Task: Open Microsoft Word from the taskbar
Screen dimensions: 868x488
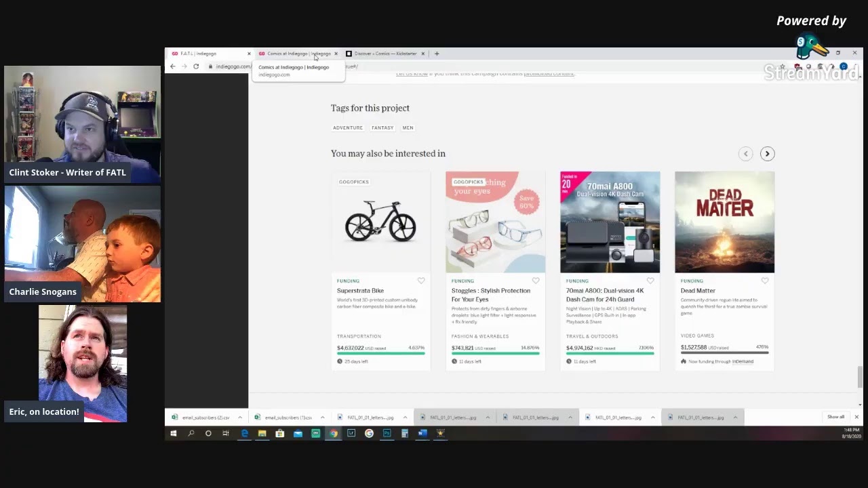Action: click(422, 433)
